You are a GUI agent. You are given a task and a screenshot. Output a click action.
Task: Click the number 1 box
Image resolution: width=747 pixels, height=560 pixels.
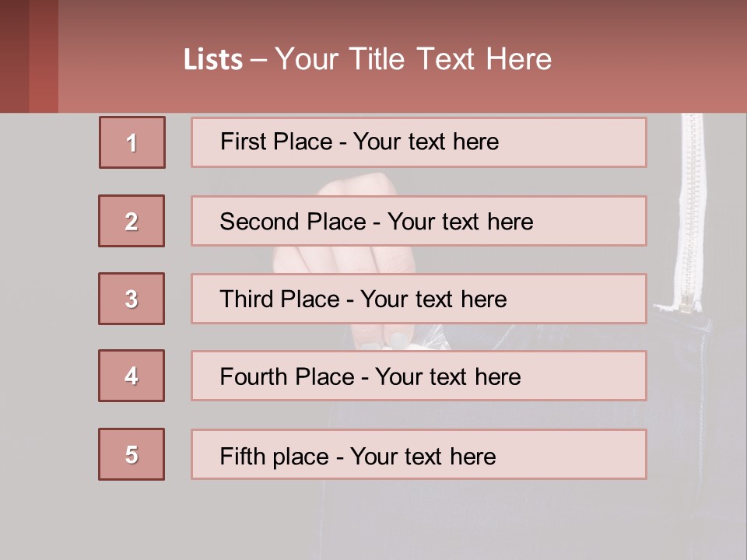click(132, 142)
